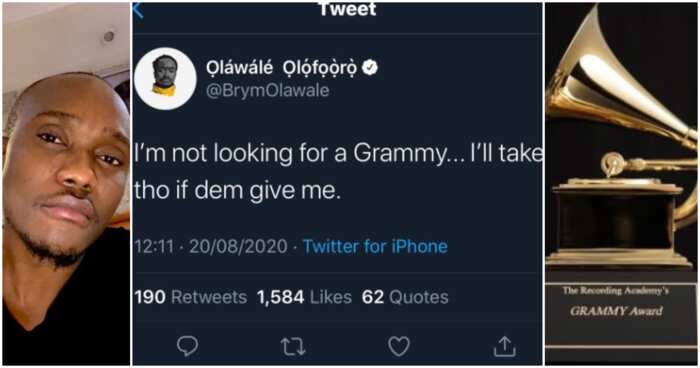Click the GRAMMY Award plaque text
700x368 pixels.
(x=616, y=311)
